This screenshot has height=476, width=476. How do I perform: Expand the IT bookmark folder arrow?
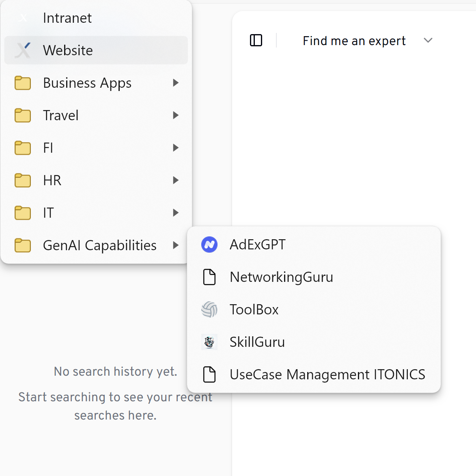point(175,213)
